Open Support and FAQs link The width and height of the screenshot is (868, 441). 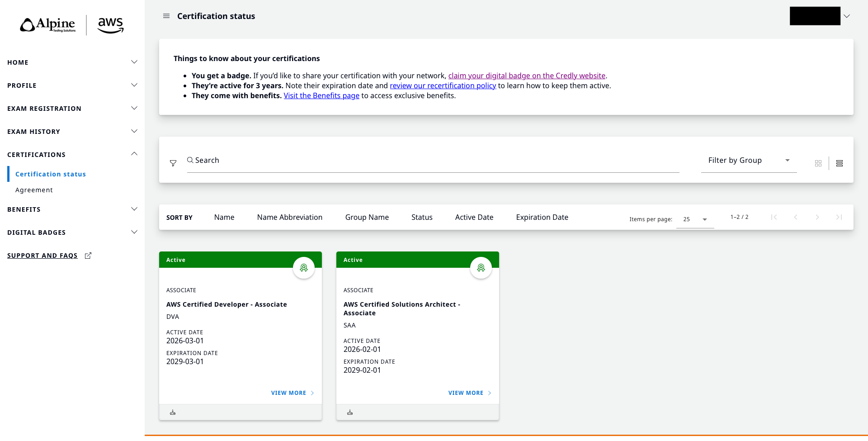(x=42, y=256)
